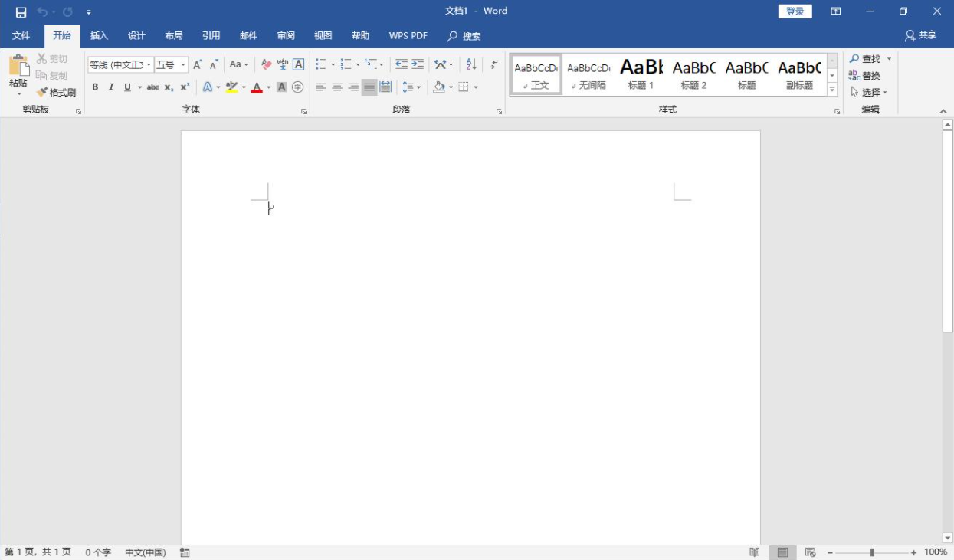Toggle underline formatting
Screen dimensions: 954x560
click(x=127, y=87)
